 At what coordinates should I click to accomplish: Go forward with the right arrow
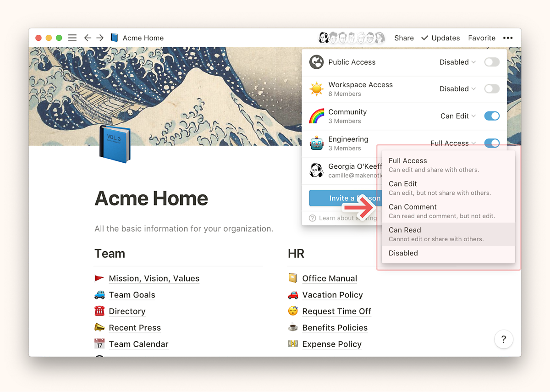[100, 38]
